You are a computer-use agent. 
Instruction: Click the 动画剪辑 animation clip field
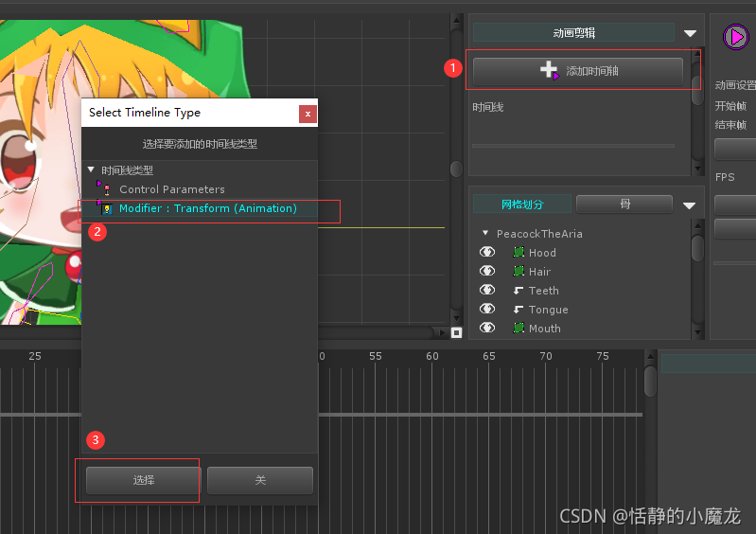pyautogui.click(x=573, y=33)
